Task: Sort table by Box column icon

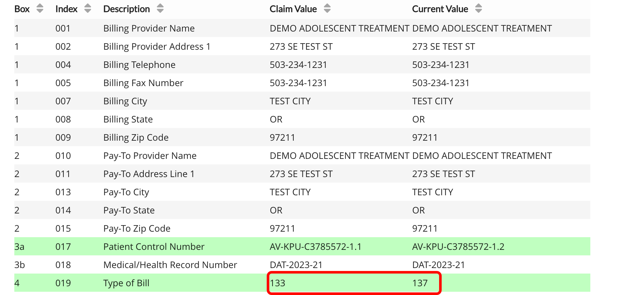Action: point(40,8)
